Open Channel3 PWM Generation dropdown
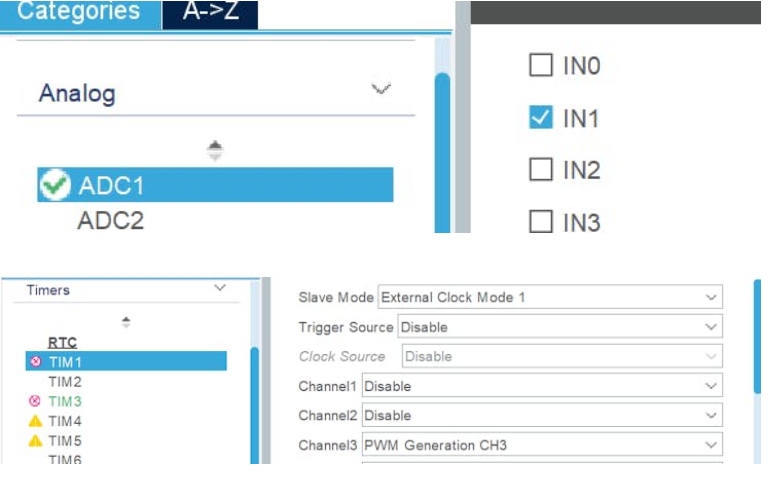 pyautogui.click(x=711, y=444)
